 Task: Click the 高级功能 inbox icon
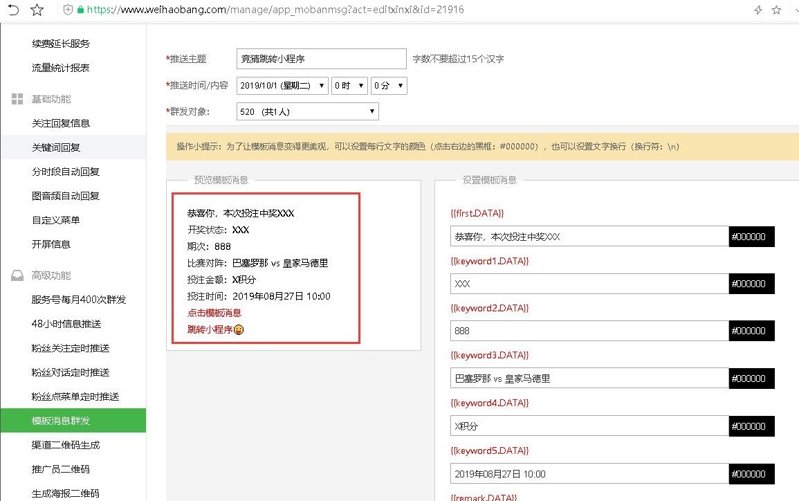pyautogui.click(x=17, y=276)
